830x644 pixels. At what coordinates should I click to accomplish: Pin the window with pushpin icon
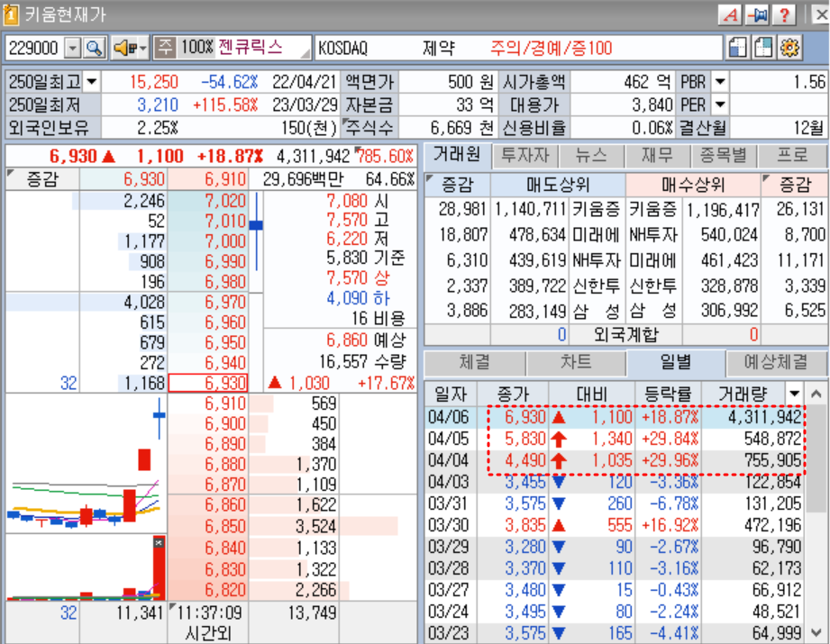click(x=758, y=14)
